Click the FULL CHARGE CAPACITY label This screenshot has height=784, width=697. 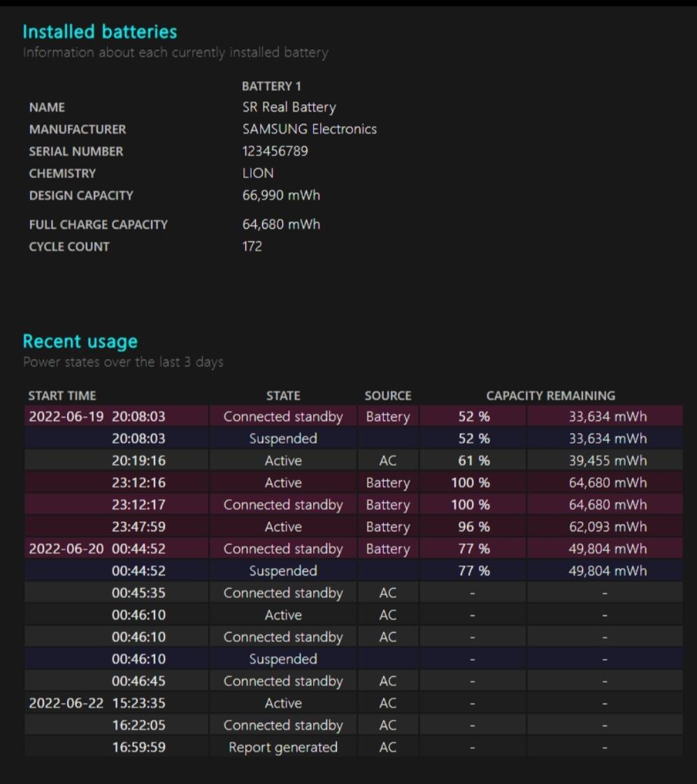coord(98,224)
